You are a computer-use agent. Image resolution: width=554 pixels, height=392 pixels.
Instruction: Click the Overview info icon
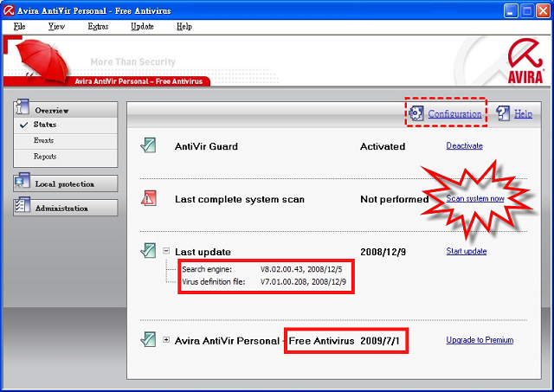pos(22,107)
